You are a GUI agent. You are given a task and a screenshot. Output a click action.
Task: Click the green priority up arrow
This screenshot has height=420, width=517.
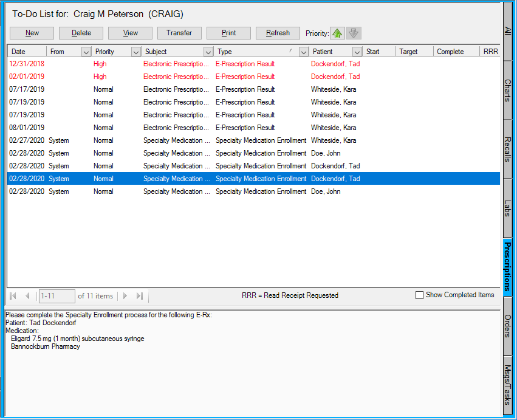pyautogui.click(x=337, y=33)
